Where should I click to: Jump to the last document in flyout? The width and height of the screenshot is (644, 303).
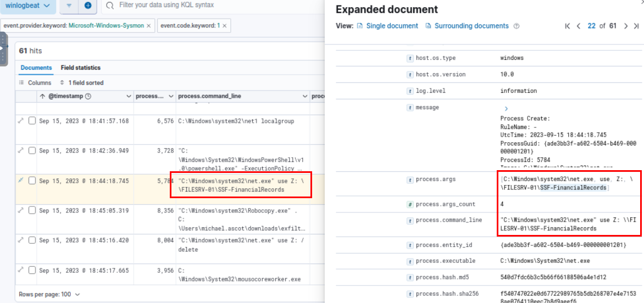[636, 26]
